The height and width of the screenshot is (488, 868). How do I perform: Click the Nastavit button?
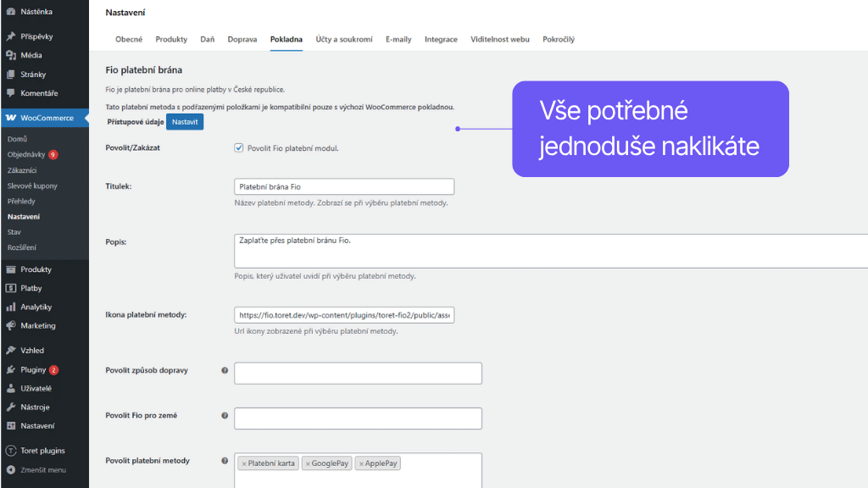(x=185, y=122)
